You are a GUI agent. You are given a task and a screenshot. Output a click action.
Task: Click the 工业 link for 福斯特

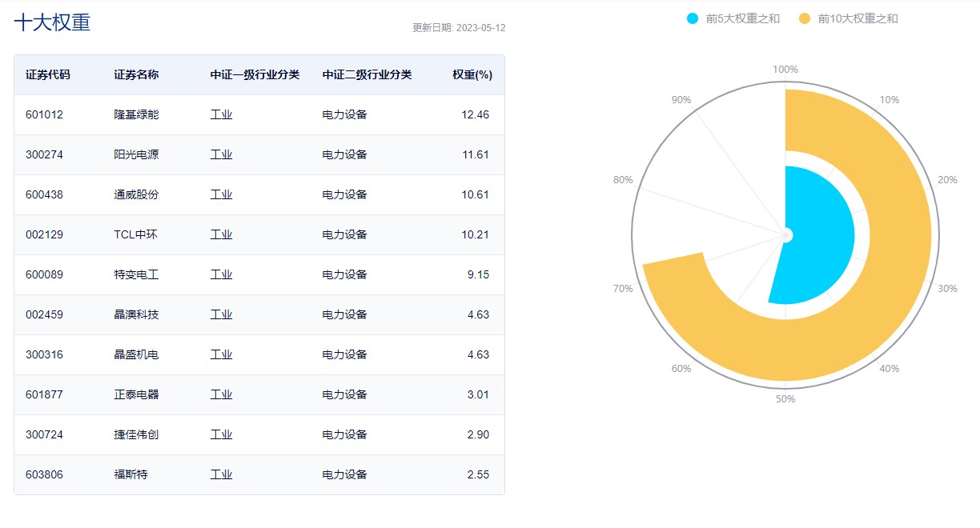pos(221,474)
